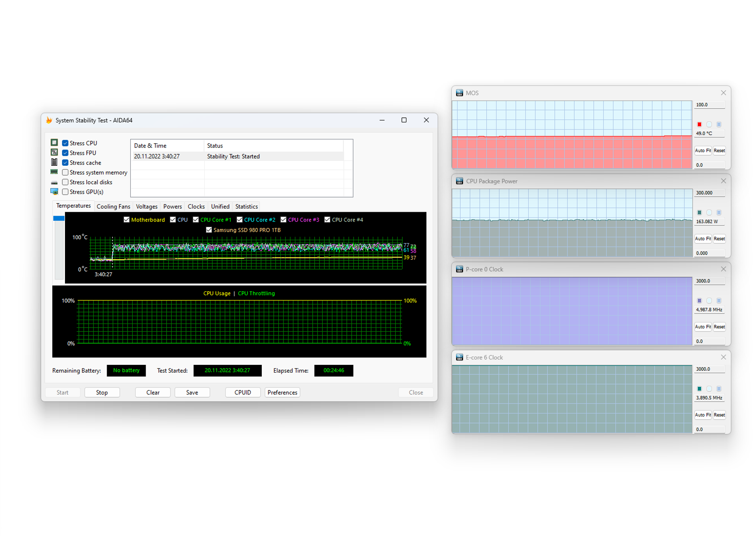Stop the stability test
The height and width of the screenshot is (536, 756).
point(102,392)
